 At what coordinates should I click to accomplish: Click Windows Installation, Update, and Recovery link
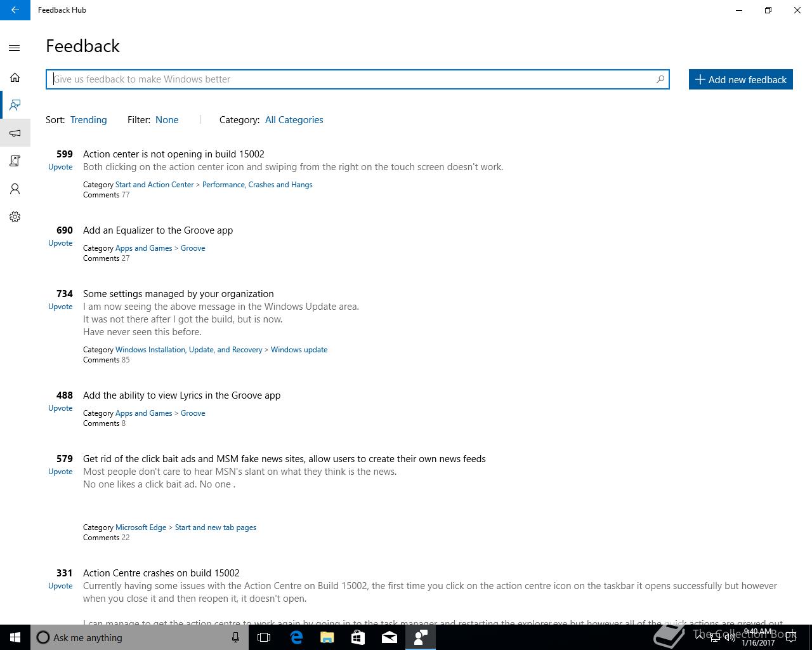[x=188, y=350]
